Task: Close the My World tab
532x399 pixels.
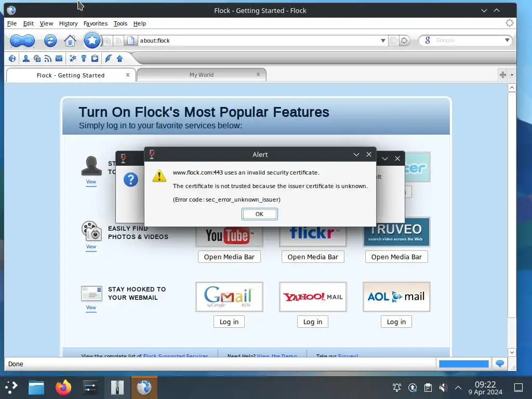Action: [x=258, y=74]
